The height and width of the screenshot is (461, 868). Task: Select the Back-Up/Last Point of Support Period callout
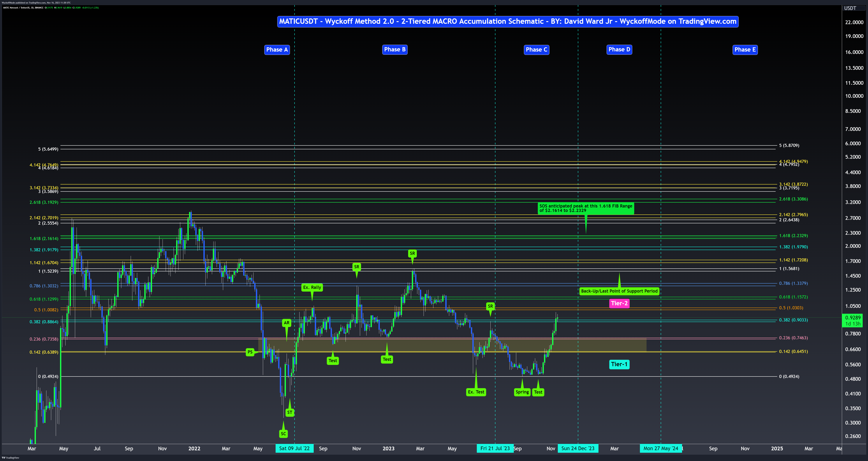tap(619, 291)
